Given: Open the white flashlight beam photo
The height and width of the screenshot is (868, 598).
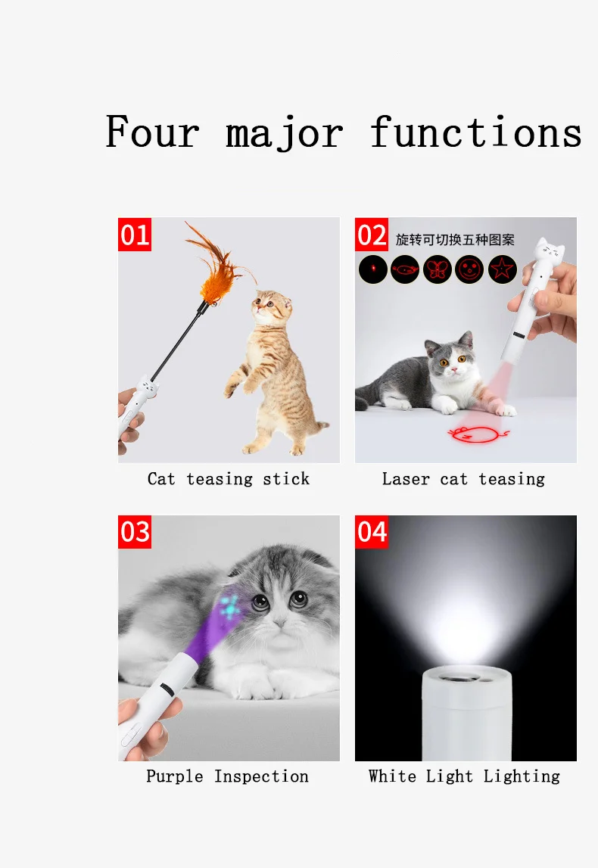Looking at the screenshot, I should point(466,638).
